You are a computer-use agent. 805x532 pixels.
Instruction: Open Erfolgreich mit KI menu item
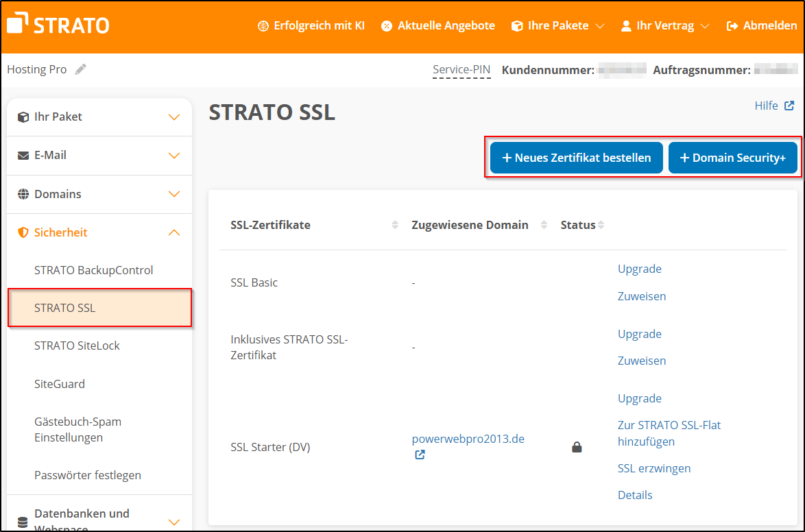[x=311, y=25]
